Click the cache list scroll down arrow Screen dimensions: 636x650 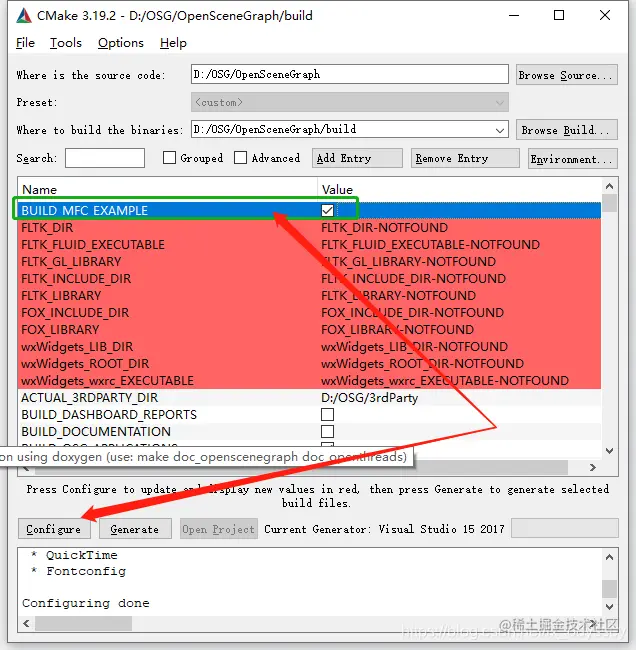[x=609, y=451]
